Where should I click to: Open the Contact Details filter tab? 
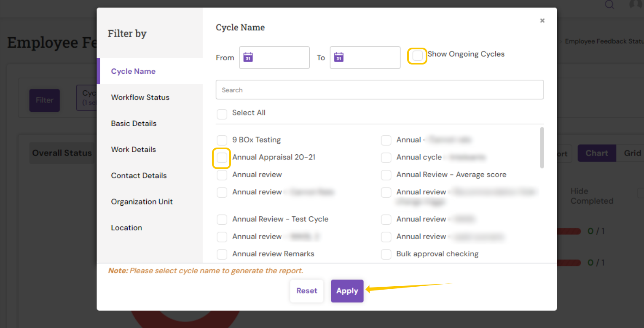pyautogui.click(x=150, y=176)
